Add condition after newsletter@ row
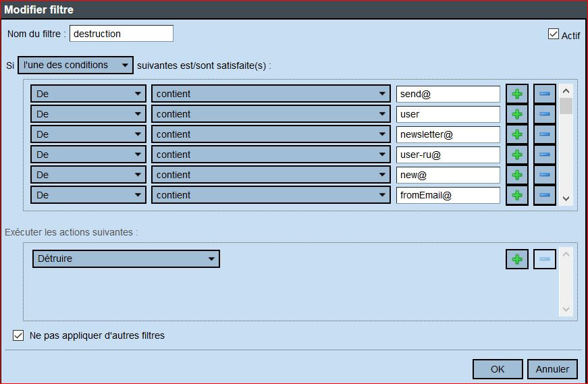The image size is (588, 384). pos(516,134)
